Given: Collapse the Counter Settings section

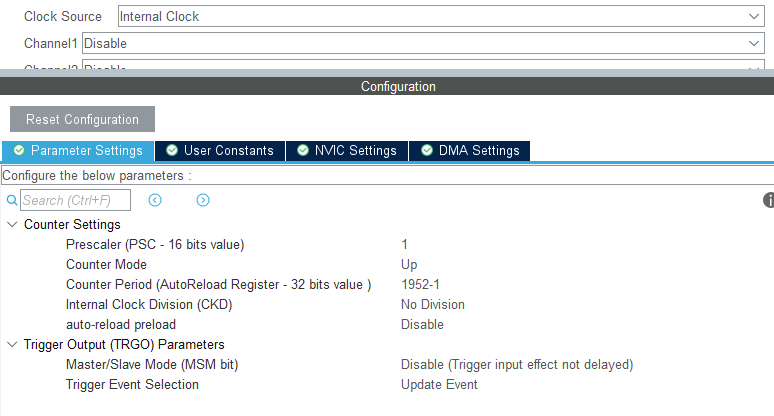Looking at the screenshot, I should pyautogui.click(x=12, y=225).
